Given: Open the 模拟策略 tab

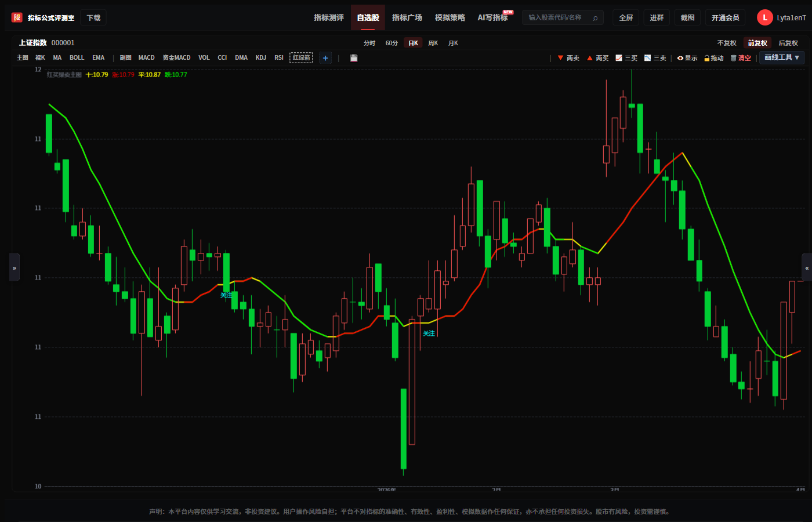Looking at the screenshot, I should point(450,17).
